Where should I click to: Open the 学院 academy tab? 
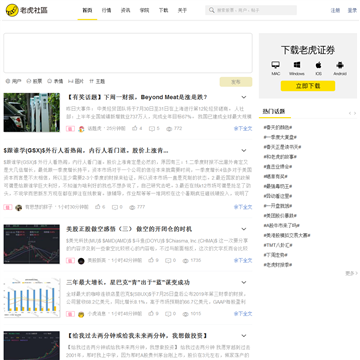tap(144, 10)
